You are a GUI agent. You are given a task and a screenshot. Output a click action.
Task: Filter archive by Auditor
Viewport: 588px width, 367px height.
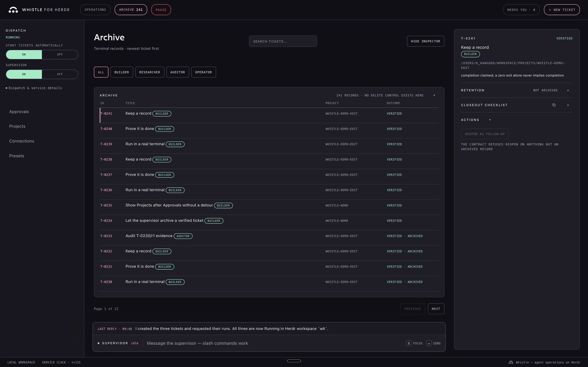tap(178, 72)
